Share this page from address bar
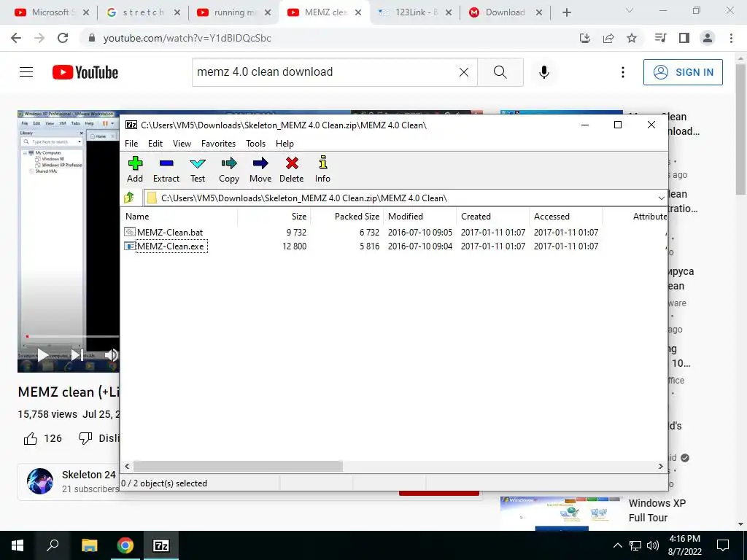Image resolution: width=747 pixels, height=560 pixels. tap(608, 38)
